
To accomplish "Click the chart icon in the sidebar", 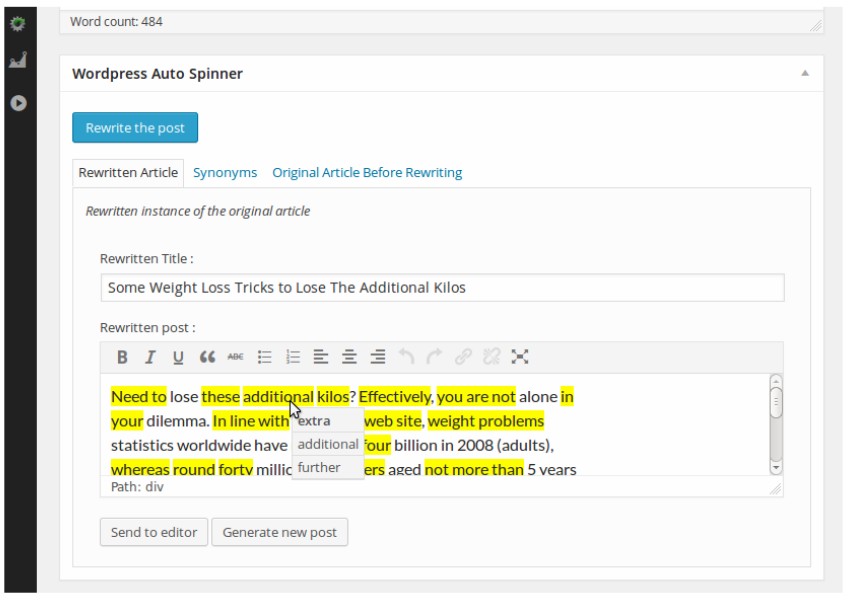I will [17, 62].
